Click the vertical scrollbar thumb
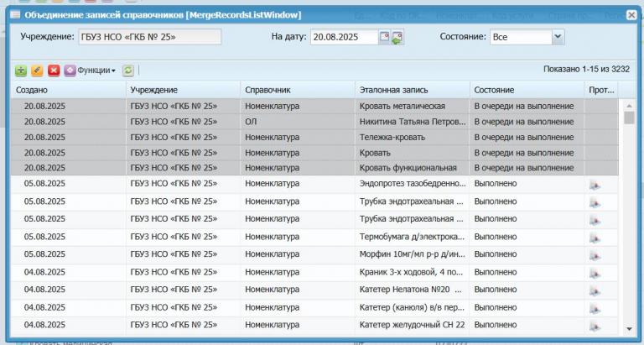This screenshot has height=345, width=644. click(629, 118)
